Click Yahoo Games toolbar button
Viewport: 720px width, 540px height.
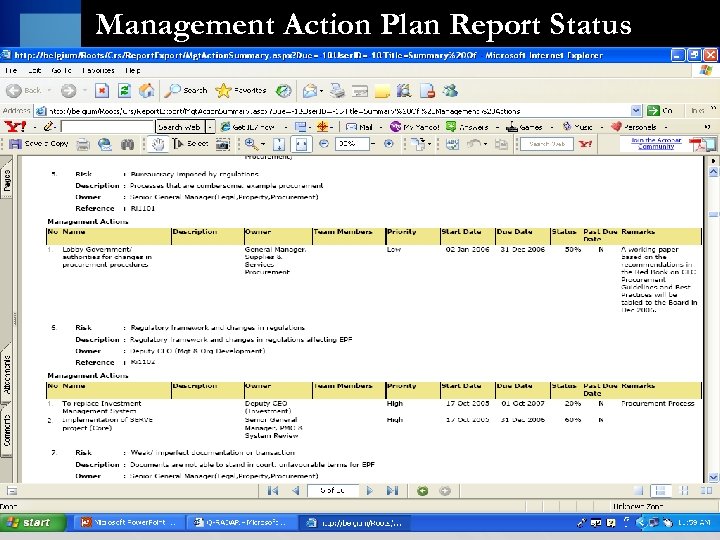click(524, 127)
